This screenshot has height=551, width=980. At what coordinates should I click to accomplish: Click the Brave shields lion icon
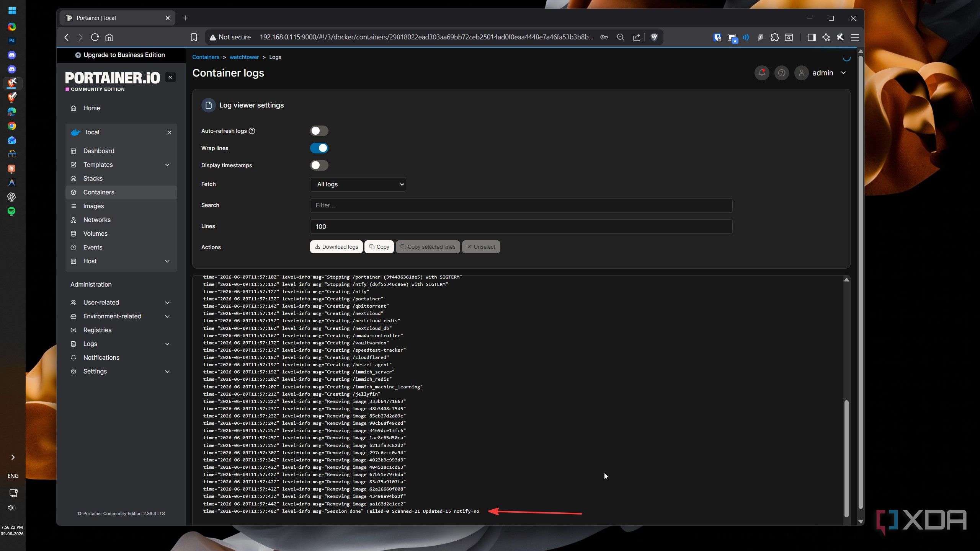pos(654,37)
